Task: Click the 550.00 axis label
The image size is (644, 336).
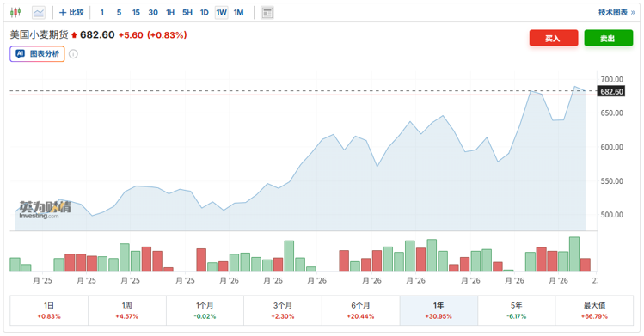Action: (611, 181)
